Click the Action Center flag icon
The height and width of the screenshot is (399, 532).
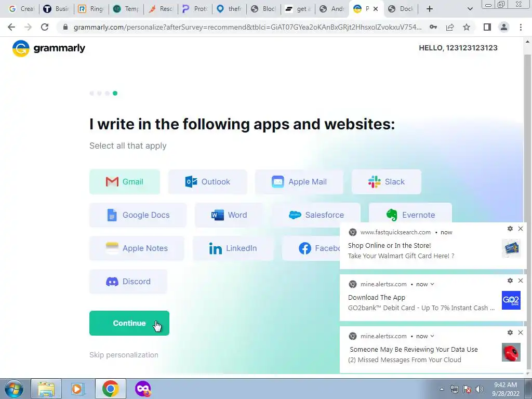[x=467, y=389]
